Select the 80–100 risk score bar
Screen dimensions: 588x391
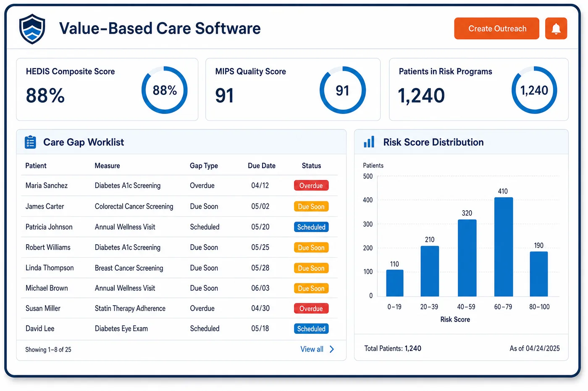click(x=539, y=274)
